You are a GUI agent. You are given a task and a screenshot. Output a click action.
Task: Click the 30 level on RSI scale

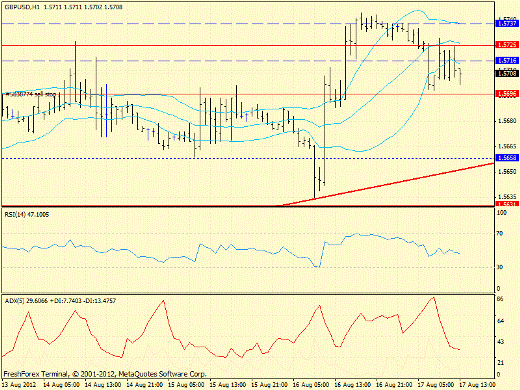click(x=499, y=267)
